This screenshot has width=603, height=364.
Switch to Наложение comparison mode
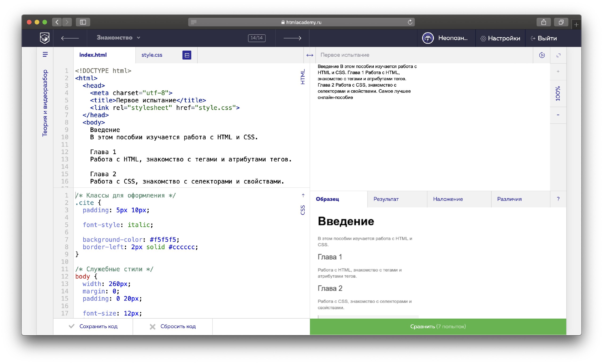pyautogui.click(x=448, y=199)
